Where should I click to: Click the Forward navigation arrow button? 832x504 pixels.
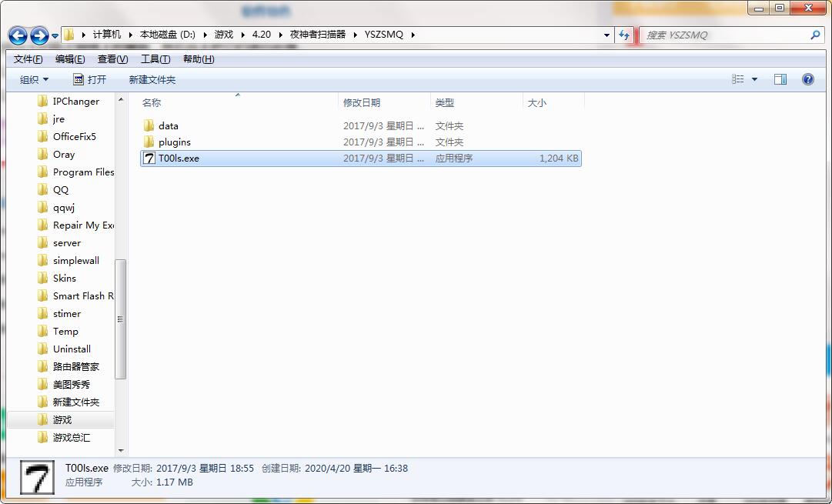pos(39,35)
